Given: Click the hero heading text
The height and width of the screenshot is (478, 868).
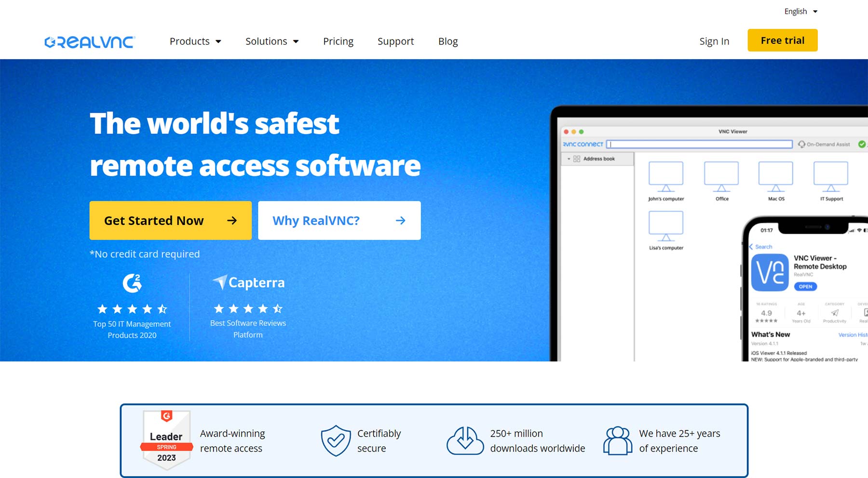Looking at the screenshot, I should tap(255, 144).
